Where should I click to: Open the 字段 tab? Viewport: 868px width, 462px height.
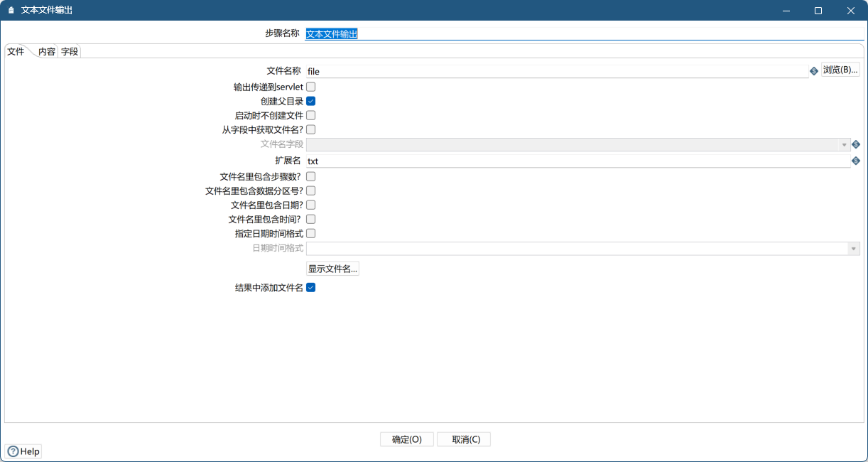pos(70,52)
